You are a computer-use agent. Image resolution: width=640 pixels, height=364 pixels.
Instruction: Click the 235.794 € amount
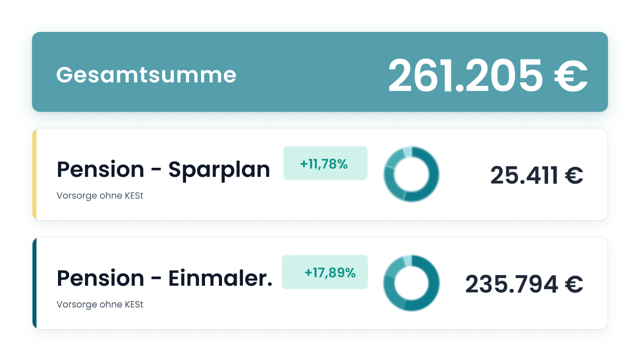pyautogui.click(x=524, y=284)
